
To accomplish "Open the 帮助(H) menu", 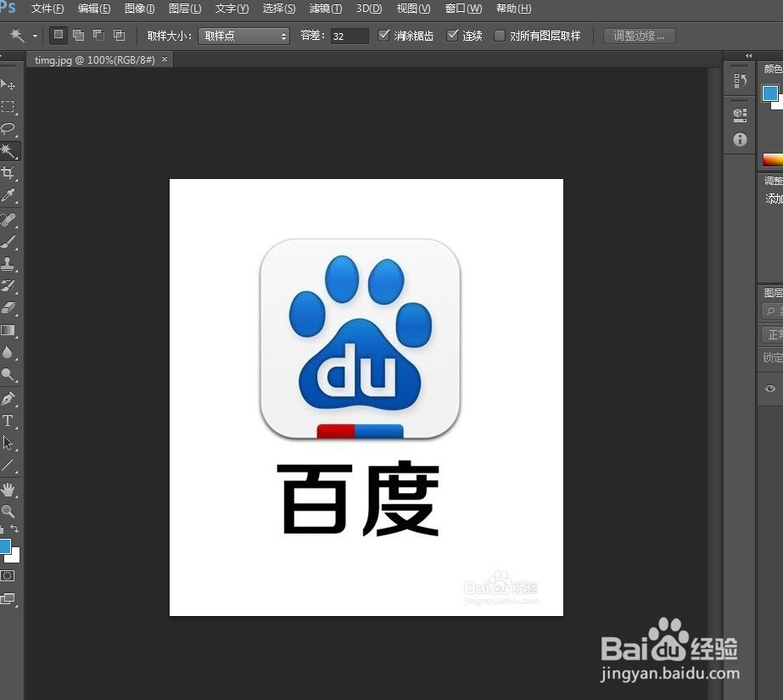I will pyautogui.click(x=513, y=8).
